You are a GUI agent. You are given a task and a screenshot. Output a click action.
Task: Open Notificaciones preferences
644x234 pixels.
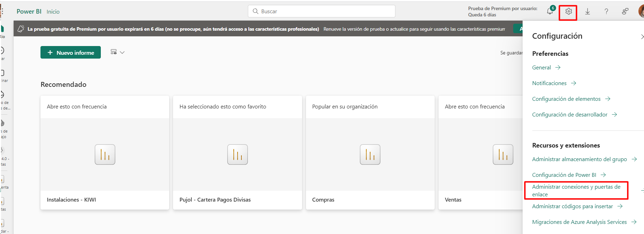coord(554,83)
